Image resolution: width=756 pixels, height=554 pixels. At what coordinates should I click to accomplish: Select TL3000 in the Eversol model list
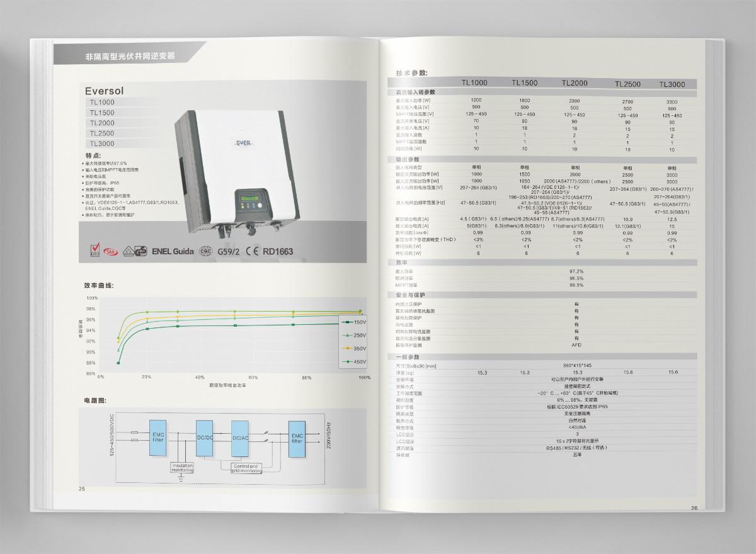click(x=102, y=144)
